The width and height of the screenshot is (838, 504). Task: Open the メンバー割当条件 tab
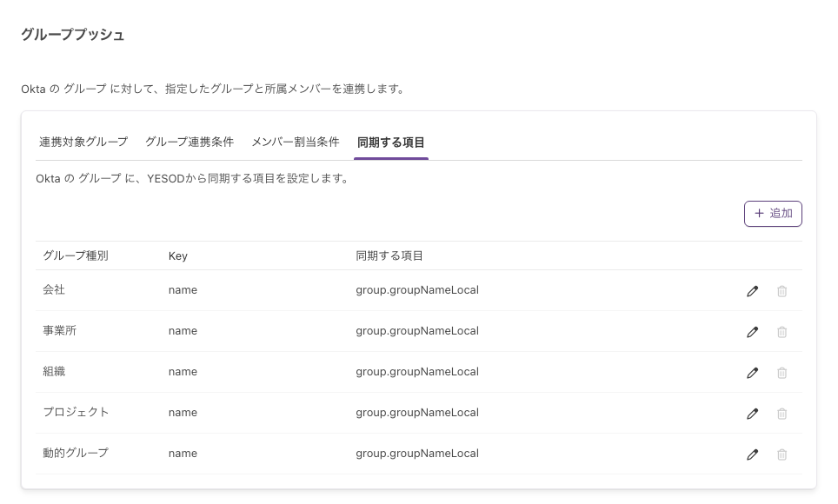(296, 143)
